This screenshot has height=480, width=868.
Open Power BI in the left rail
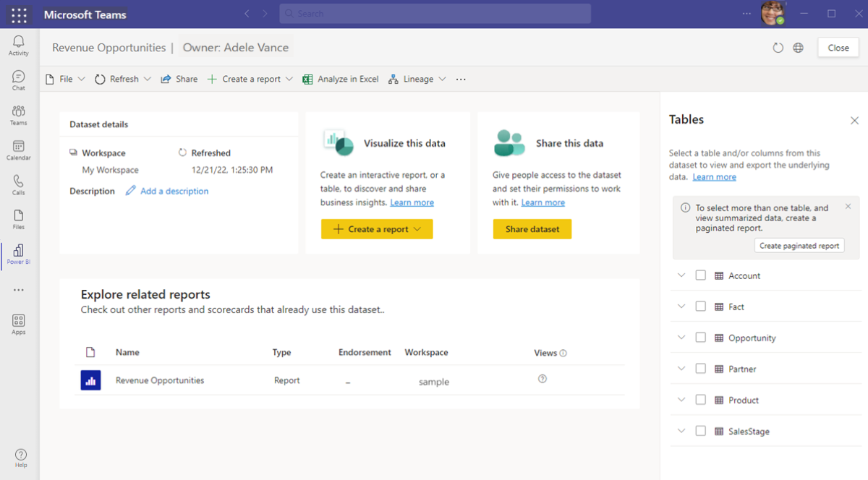pos(19,254)
